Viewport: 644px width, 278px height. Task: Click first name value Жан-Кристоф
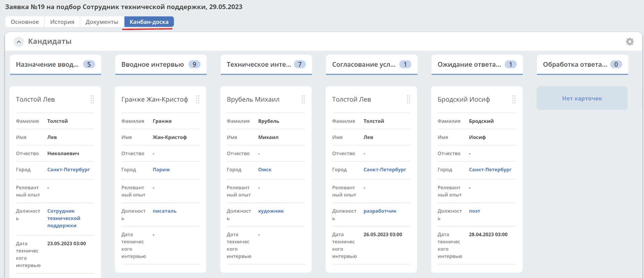click(170, 137)
